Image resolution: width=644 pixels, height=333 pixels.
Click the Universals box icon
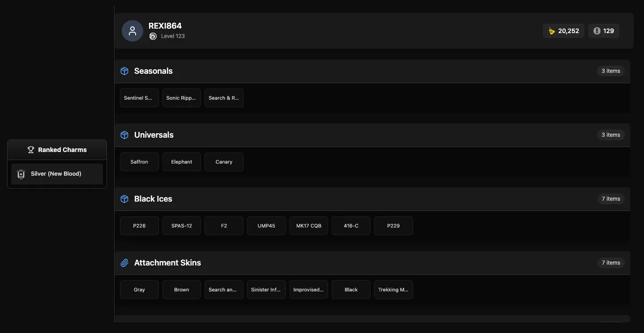pos(124,135)
